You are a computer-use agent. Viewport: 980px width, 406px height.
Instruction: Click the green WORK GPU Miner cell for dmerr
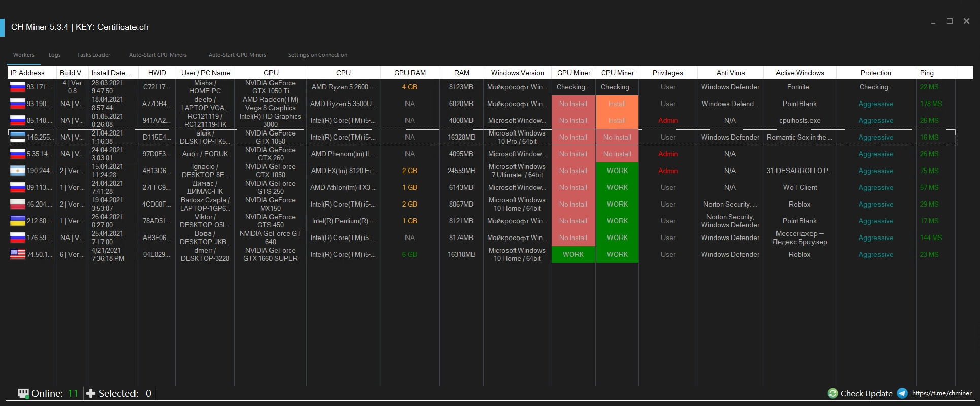[573, 254]
